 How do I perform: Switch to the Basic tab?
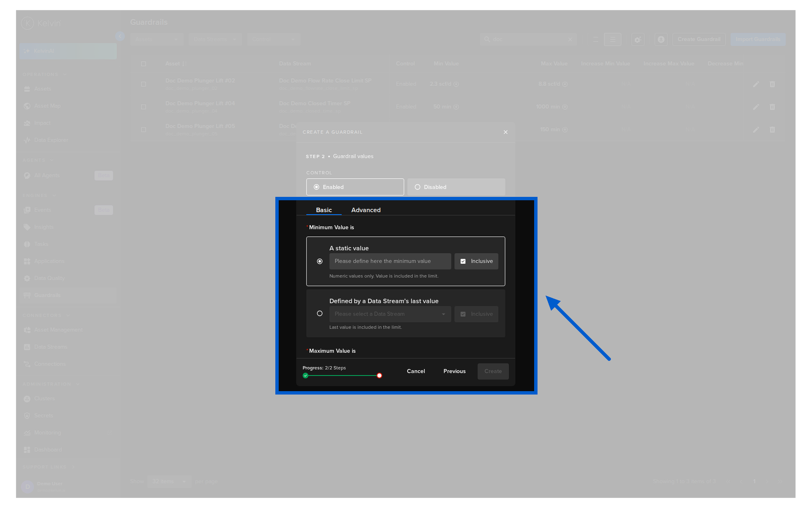324,210
